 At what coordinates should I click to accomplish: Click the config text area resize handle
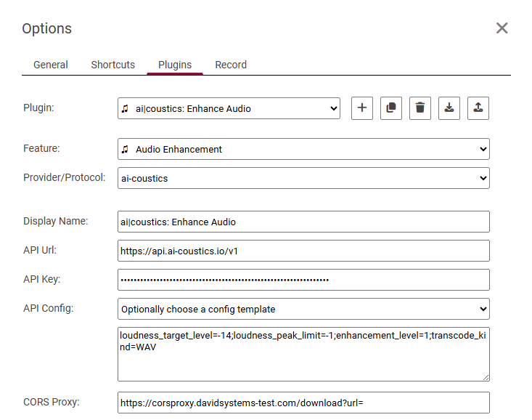point(486,378)
